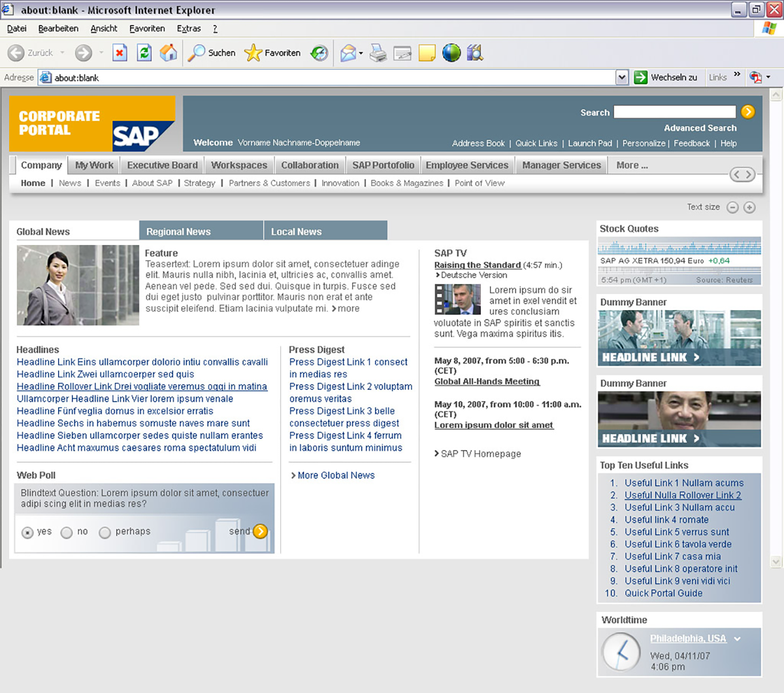Click the Print toolbar icon
Screen dimensions: 784x693
(378, 53)
